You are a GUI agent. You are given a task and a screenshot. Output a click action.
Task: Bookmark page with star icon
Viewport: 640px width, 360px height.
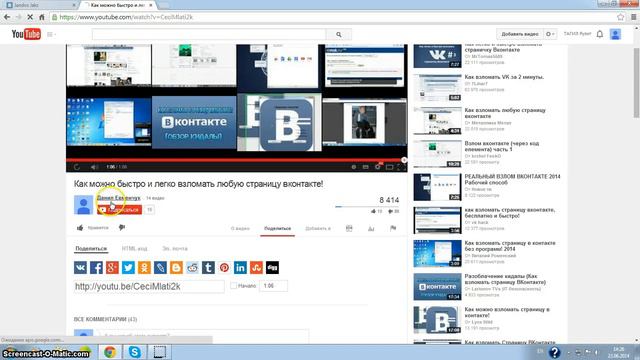(x=621, y=17)
